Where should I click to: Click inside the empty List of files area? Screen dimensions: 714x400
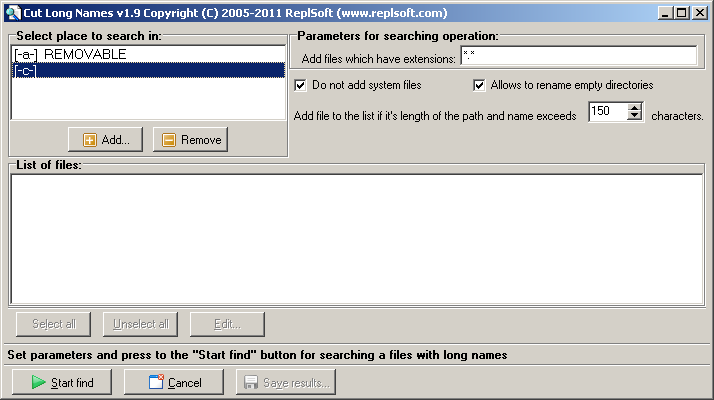[x=356, y=238]
